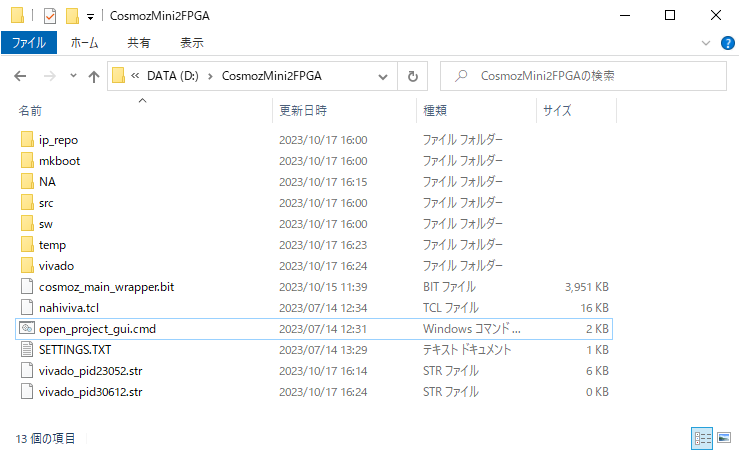Click the Help question mark icon
Image resolution: width=740 pixels, height=451 pixels.
tap(728, 43)
